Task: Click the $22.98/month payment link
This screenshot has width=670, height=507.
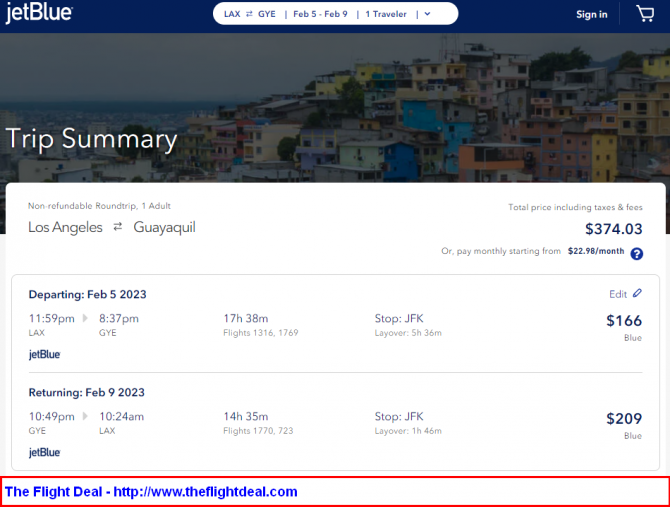Action: pyautogui.click(x=596, y=251)
